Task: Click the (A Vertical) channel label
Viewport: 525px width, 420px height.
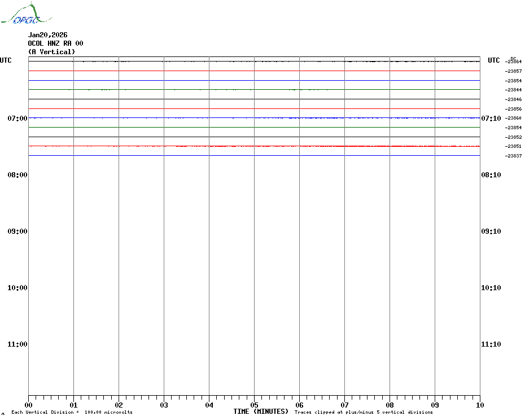Action: 51,52
